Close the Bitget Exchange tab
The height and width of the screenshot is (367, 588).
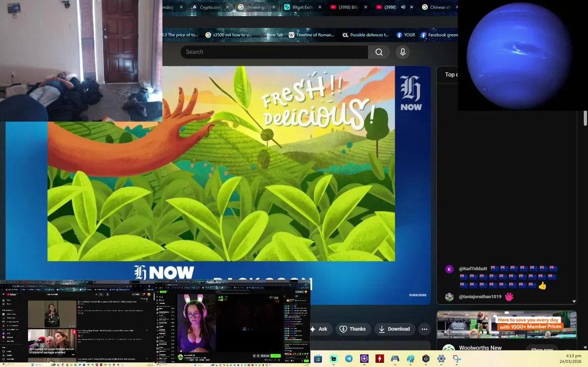coord(319,7)
